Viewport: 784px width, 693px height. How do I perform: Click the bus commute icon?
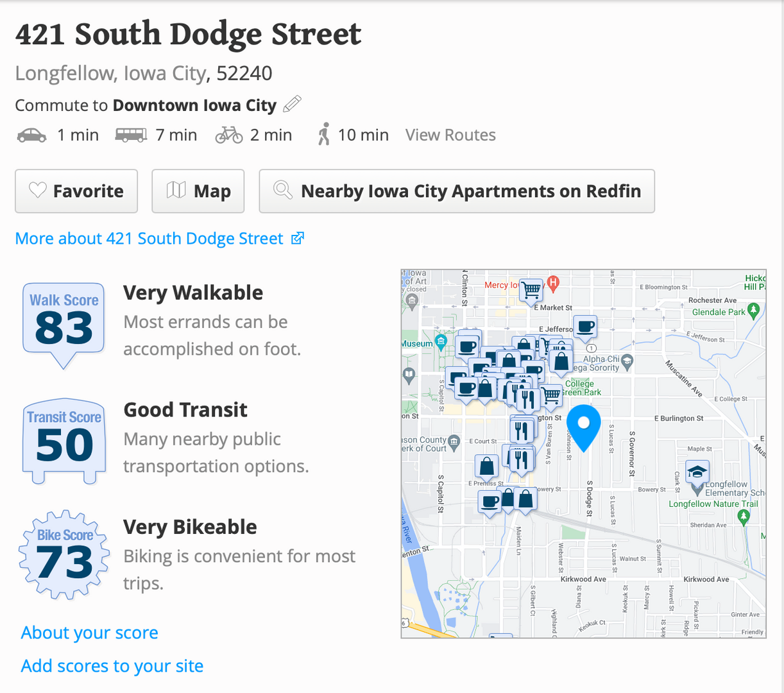click(130, 135)
